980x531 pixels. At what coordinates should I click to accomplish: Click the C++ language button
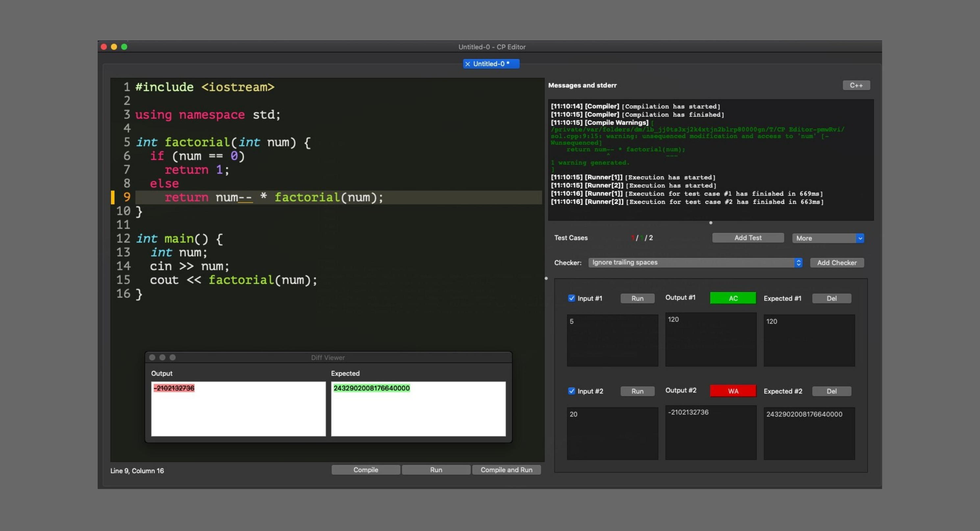tap(856, 85)
